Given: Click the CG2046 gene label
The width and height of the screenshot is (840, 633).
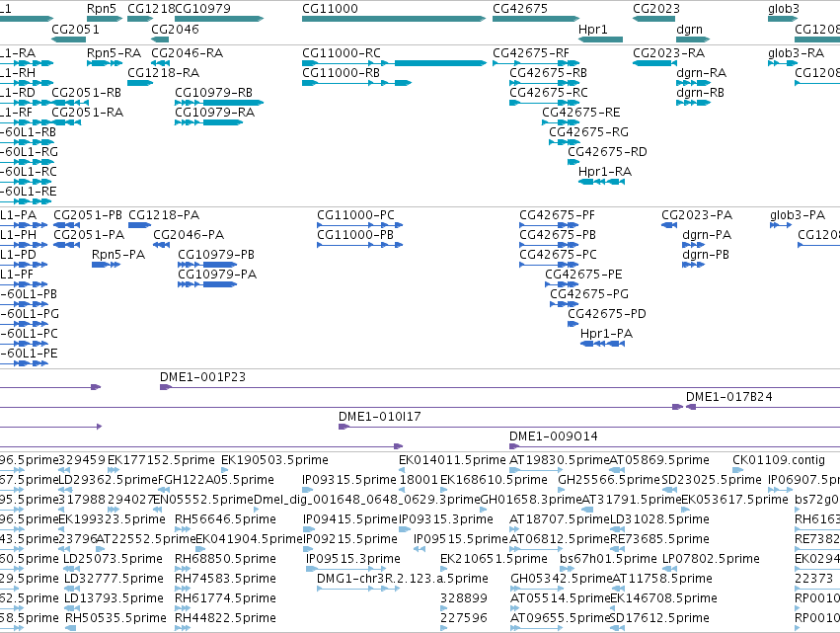Looking at the screenshot, I should [175, 29].
